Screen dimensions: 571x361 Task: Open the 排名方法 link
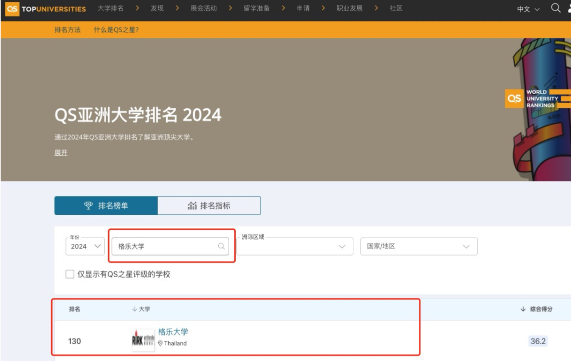67,30
